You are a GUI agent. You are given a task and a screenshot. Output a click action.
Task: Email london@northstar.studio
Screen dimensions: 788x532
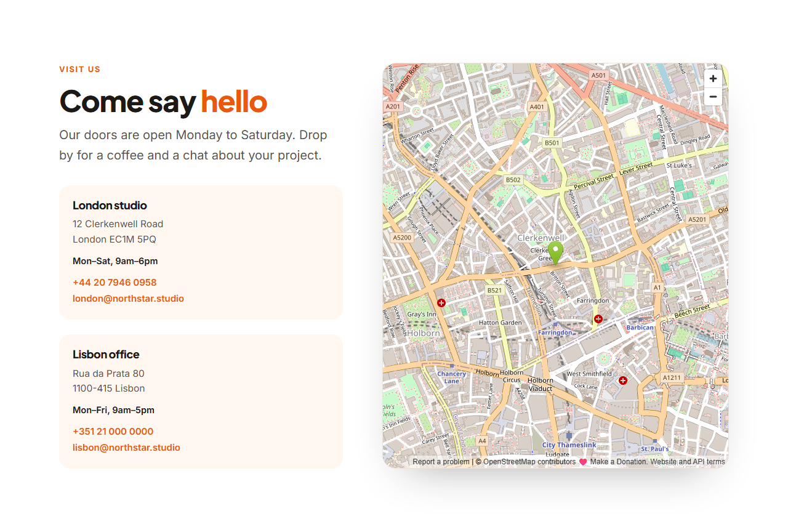(128, 299)
